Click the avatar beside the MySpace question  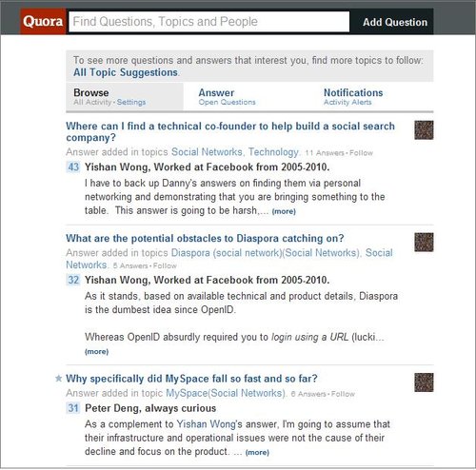pyautogui.click(x=424, y=382)
